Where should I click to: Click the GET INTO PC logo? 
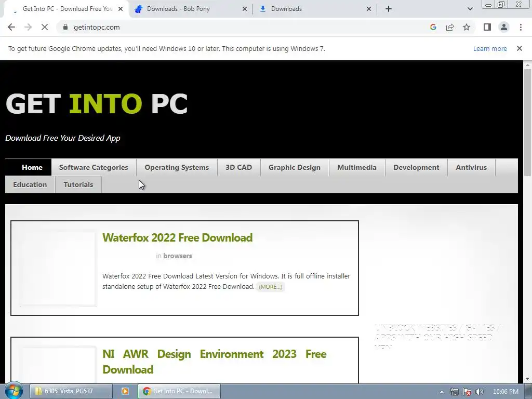pyautogui.click(x=97, y=103)
